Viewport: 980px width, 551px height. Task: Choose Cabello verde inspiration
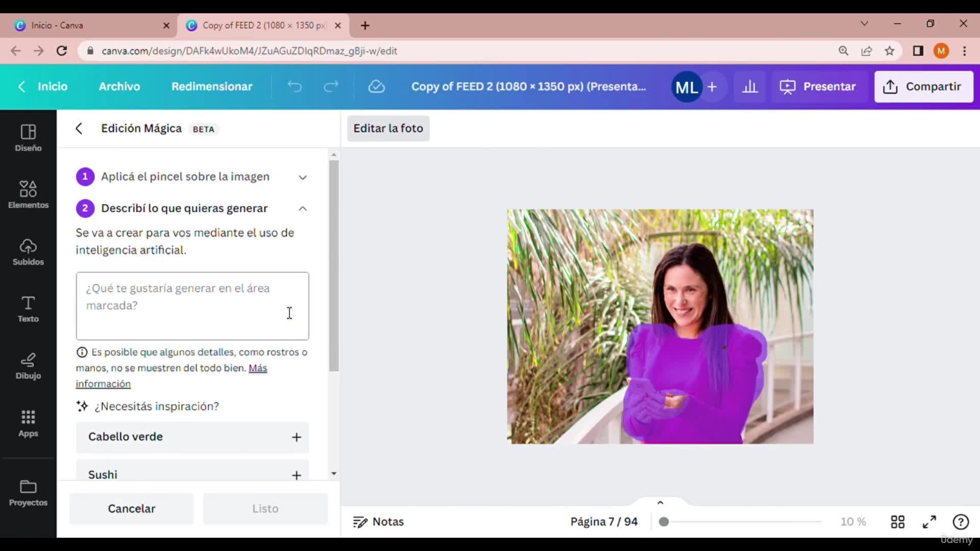(x=192, y=437)
